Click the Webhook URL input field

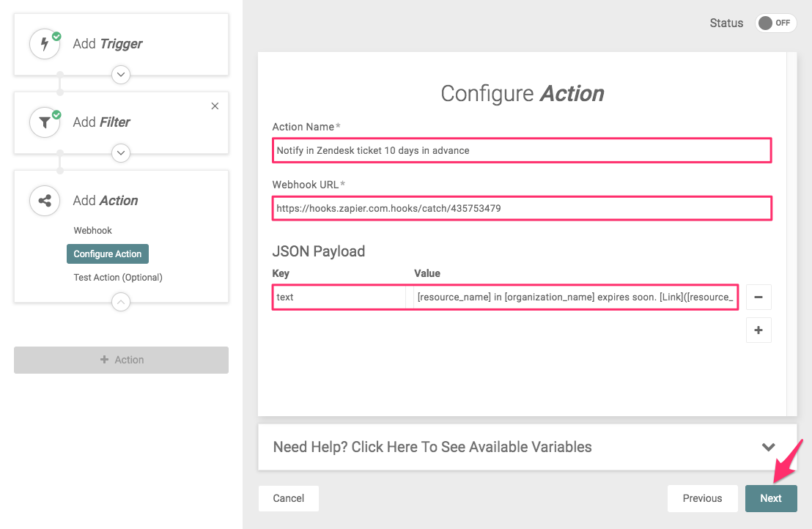point(521,208)
